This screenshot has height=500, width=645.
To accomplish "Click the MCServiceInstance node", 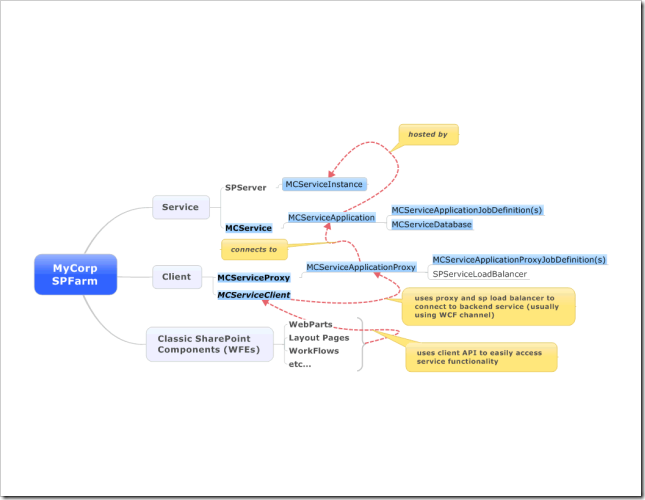I will (324, 184).
